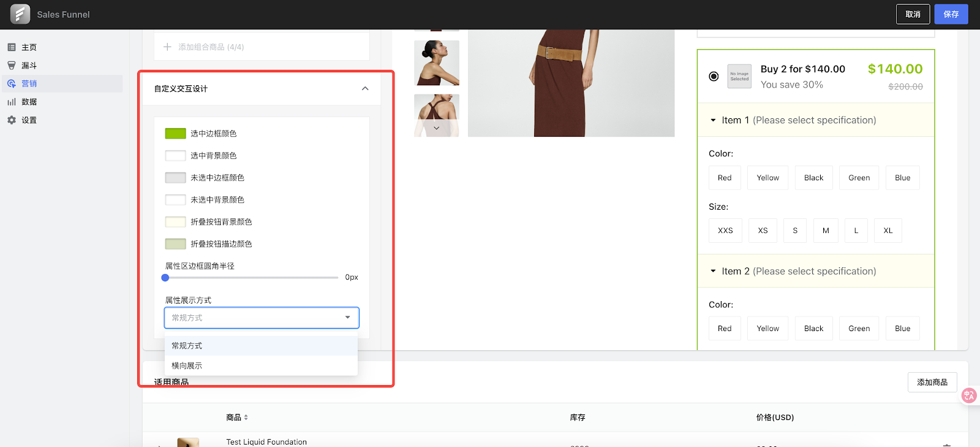Choose Black color for Item 1

814,178
